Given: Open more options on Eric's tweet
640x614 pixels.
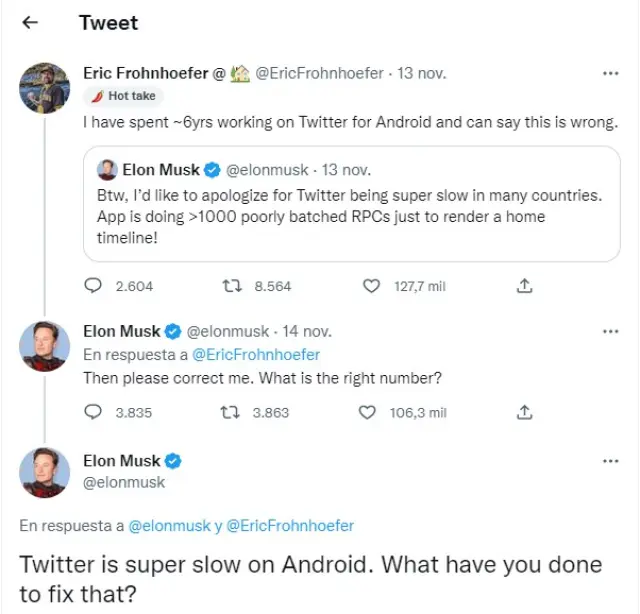Looking at the screenshot, I should (x=610, y=73).
